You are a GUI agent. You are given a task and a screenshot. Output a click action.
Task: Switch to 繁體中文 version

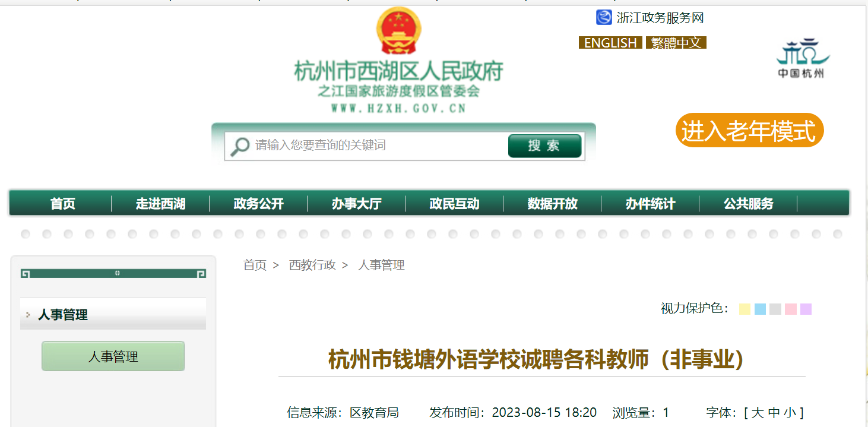pos(676,43)
